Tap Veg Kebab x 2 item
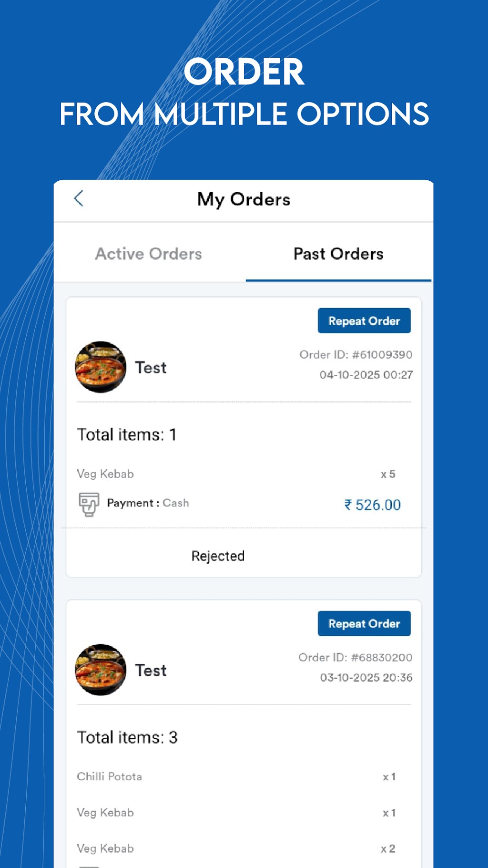The image size is (488, 868). (236, 848)
